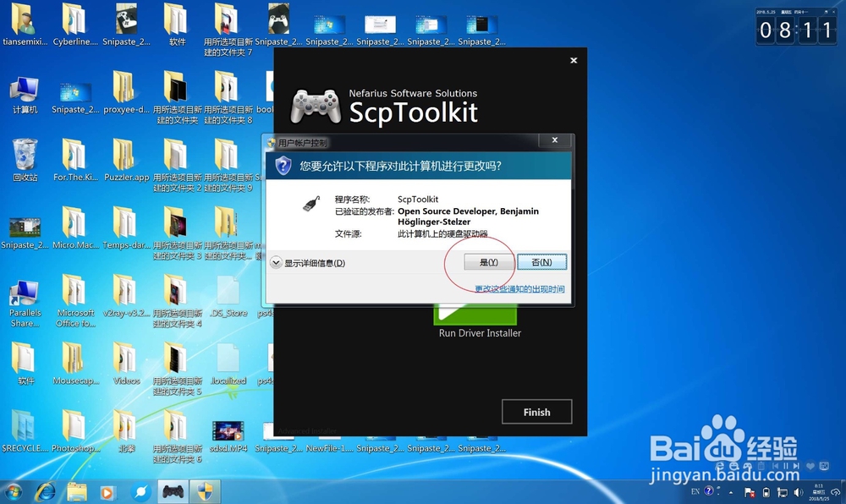Select the Microsoft Office fo folder
The width and height of the screenshot is (846, 504).
coord(75,301)
